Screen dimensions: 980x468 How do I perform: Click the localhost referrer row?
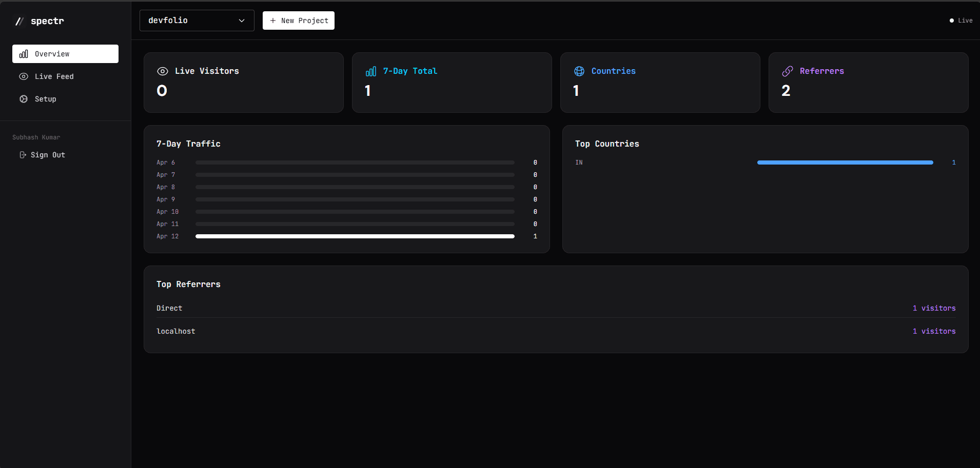point(556,331)
